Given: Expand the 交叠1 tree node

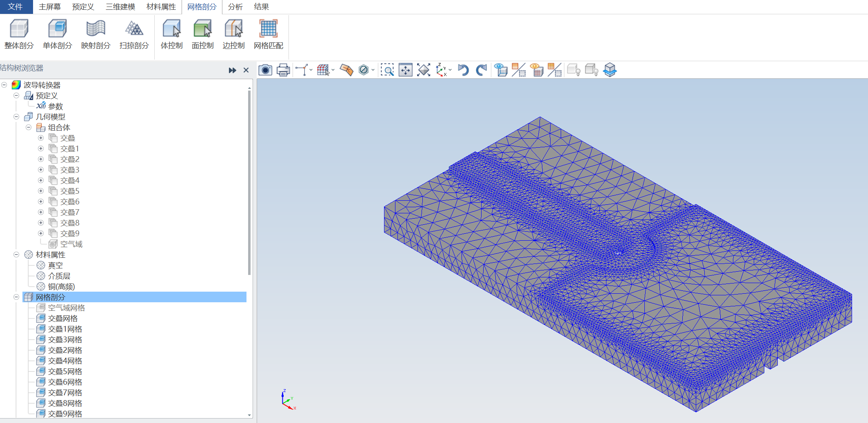Looking at the screenshot, I should coord(41,148).
